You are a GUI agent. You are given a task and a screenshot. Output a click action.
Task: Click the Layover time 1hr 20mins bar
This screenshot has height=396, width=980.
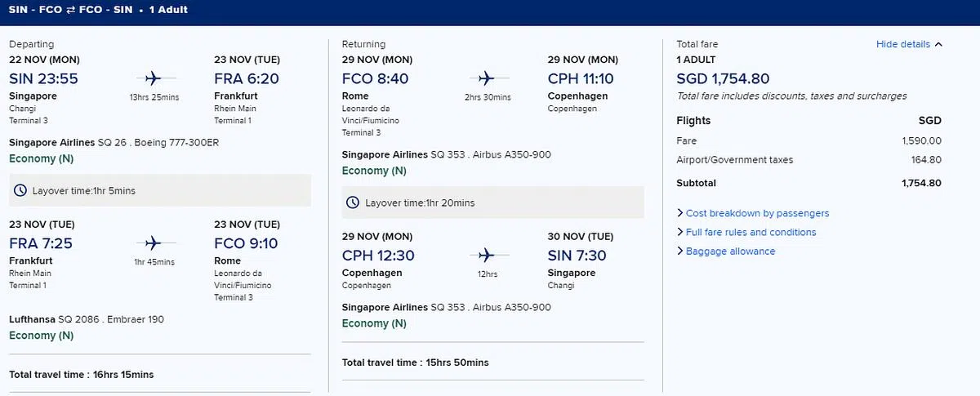492,202
